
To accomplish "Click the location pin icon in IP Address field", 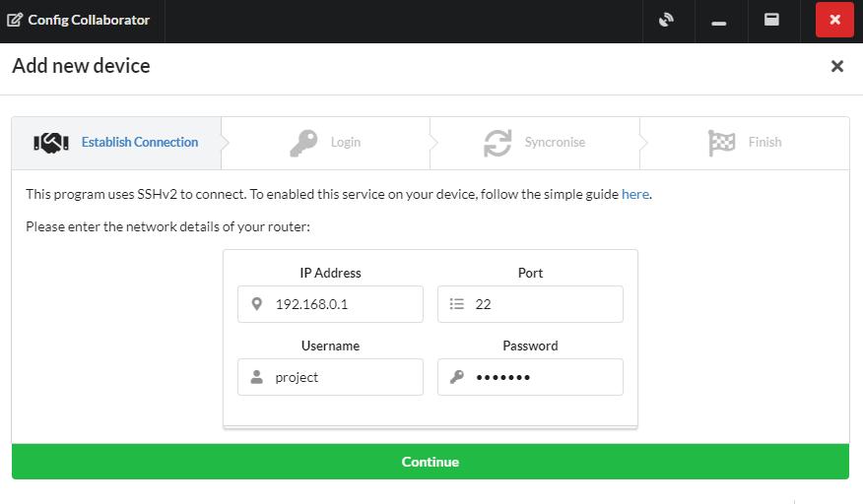I will [256, 304].
